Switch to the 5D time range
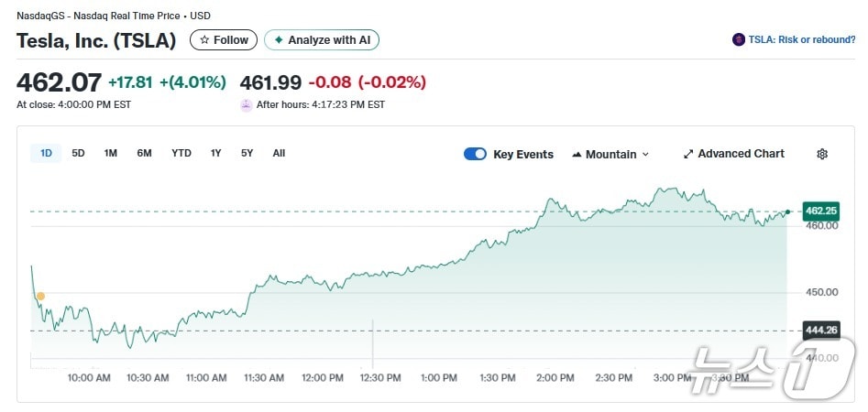868x412 pixels. coord(78,153)
